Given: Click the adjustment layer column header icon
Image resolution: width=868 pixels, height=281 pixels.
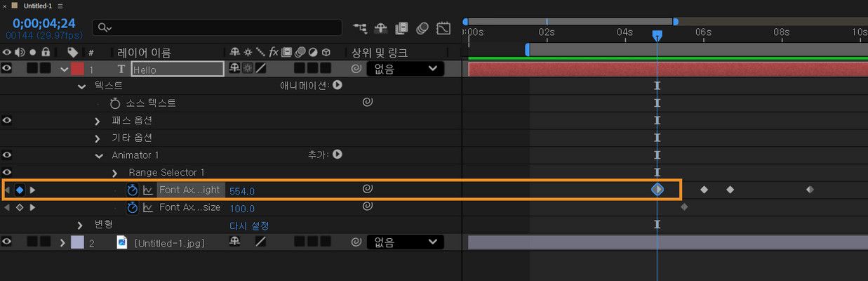Looking at the screenshot, I should point(313,53).
